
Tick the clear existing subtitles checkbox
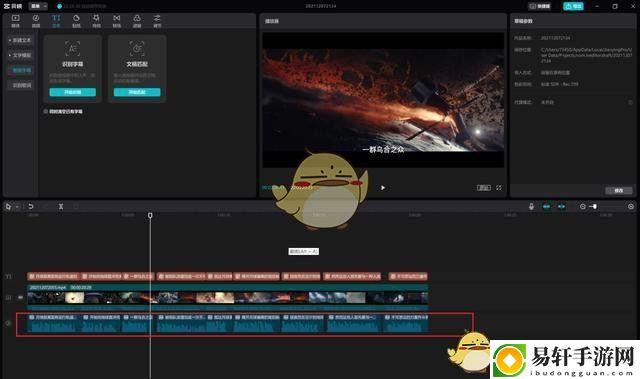(46, 111)
